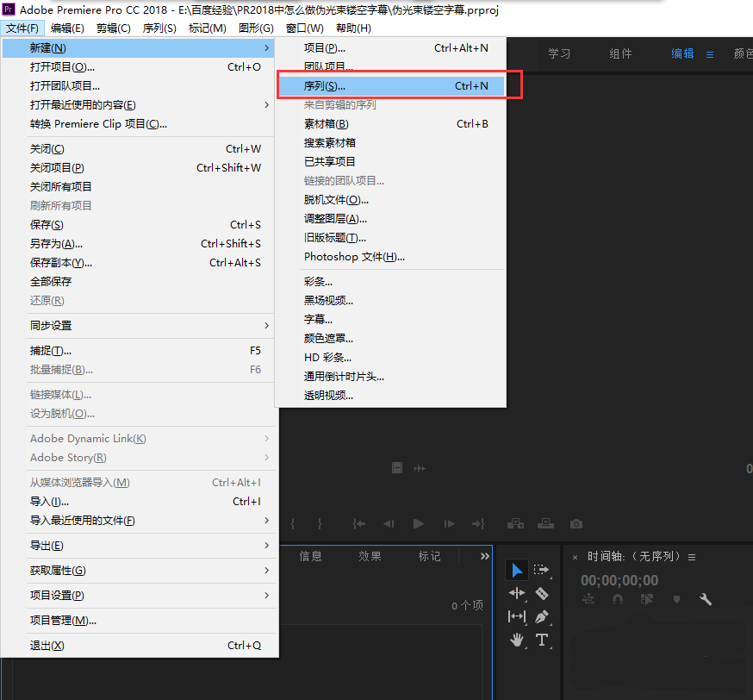753x700 pixels.
Task: Open Timeline display settings wrench
Action: tap(706, 599)
